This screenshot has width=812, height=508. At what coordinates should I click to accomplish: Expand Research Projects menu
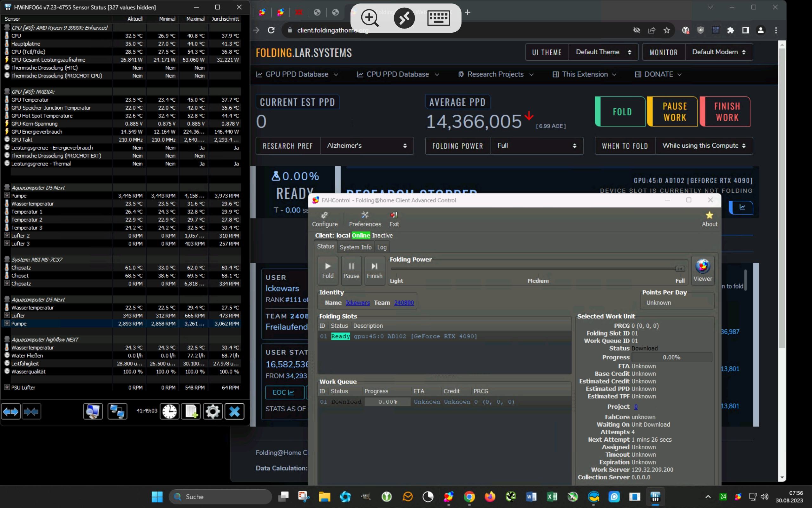tap(495, 74)
